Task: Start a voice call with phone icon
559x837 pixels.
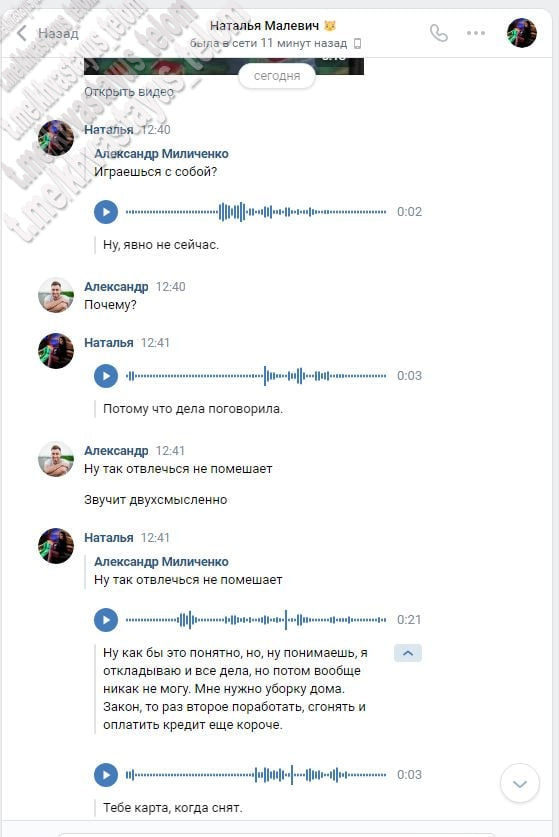Action: point(438,33)
